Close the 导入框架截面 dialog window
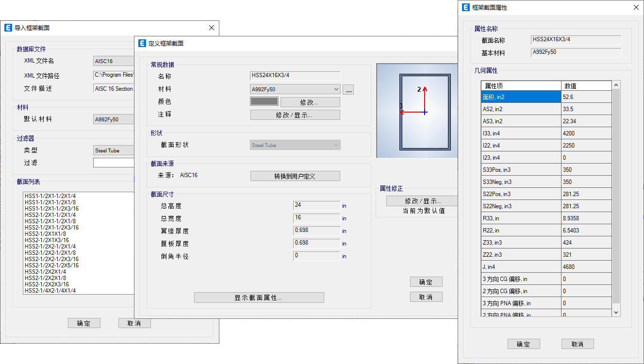The image size is (644, 364). click(x=211, y=28)
